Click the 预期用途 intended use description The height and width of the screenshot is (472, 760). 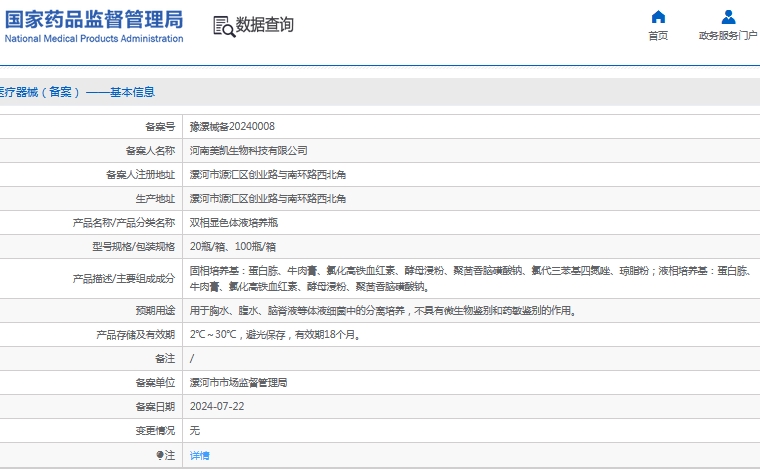(383, 311)
